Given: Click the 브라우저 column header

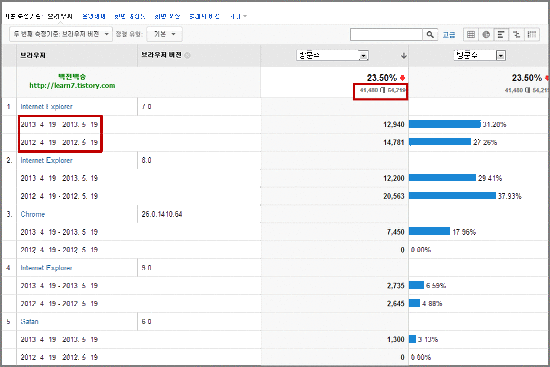Looking at the screenshot, I should tap(33, 55).
